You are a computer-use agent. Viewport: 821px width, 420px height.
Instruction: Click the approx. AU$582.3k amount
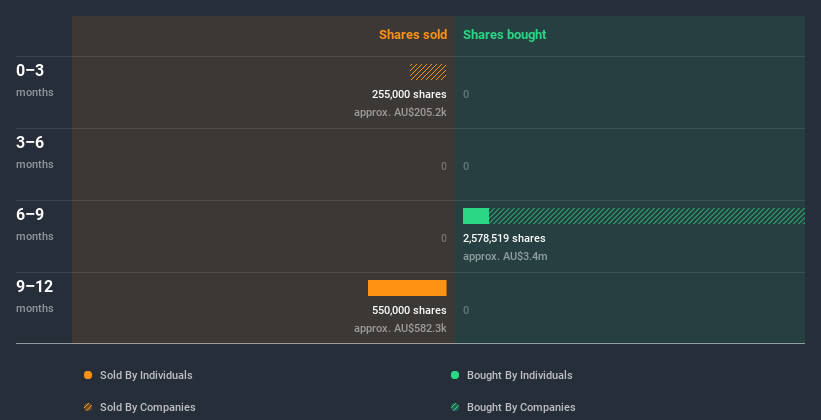[x=401, y=328]
